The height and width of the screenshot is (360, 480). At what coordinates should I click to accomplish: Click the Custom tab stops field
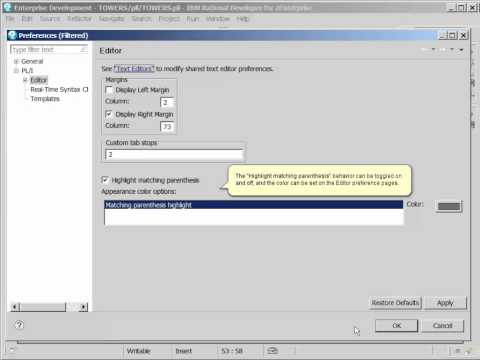coord(174,155)
